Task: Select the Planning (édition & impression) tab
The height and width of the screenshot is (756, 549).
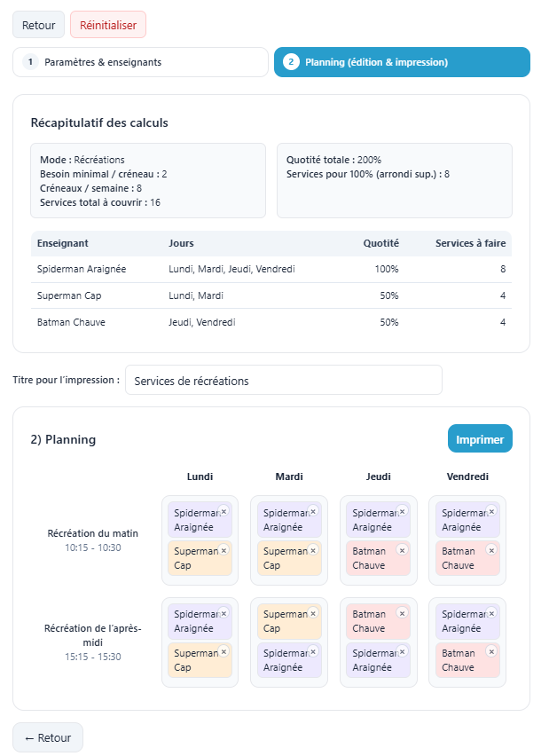Action: [402, 63]
